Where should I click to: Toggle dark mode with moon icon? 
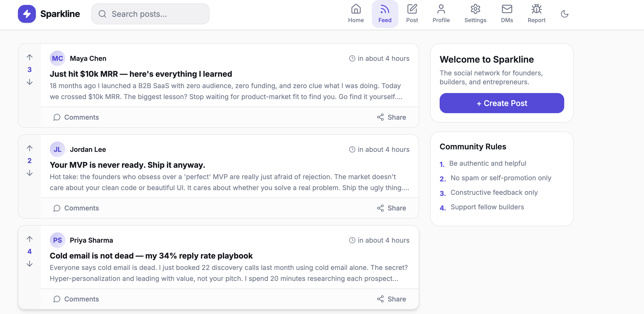click(x=564, y=14)
